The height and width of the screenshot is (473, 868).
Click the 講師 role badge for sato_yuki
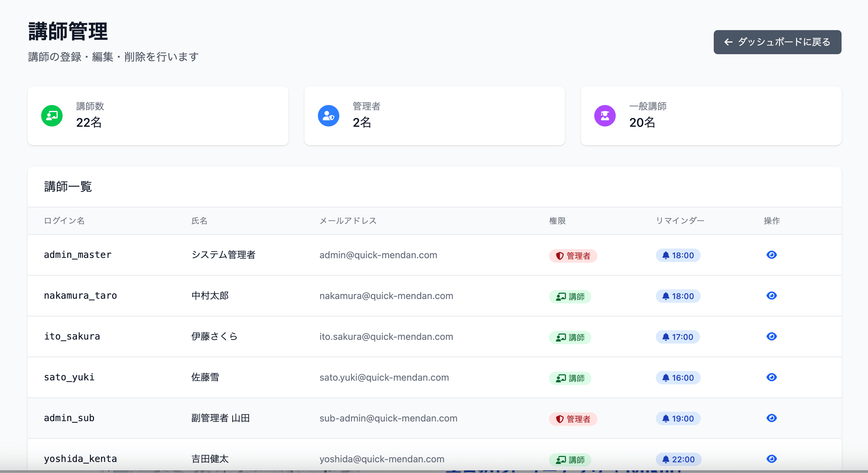570,378
